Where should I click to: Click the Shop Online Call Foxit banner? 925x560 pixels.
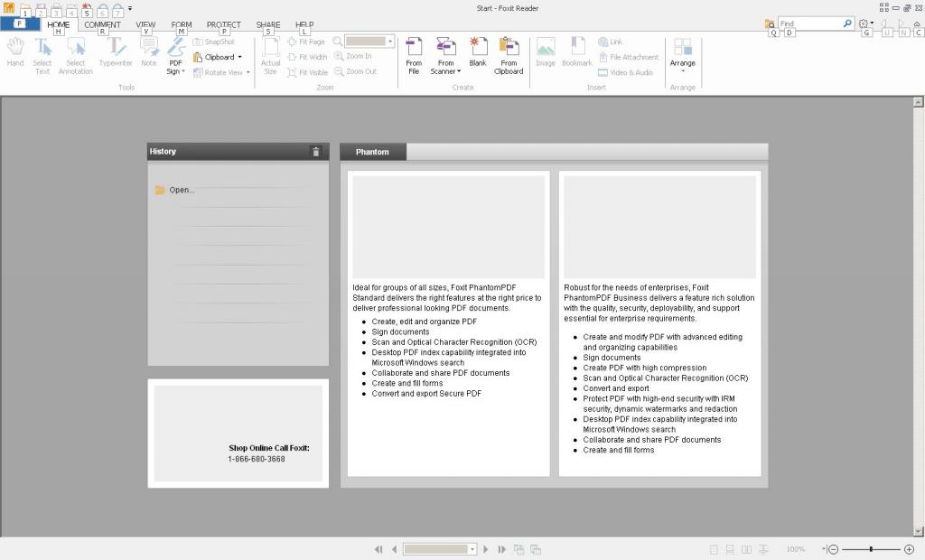coord(238,434)
